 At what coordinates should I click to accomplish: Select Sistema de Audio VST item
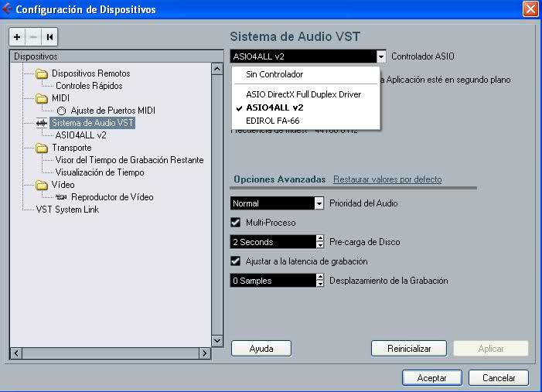pos(92,123)
